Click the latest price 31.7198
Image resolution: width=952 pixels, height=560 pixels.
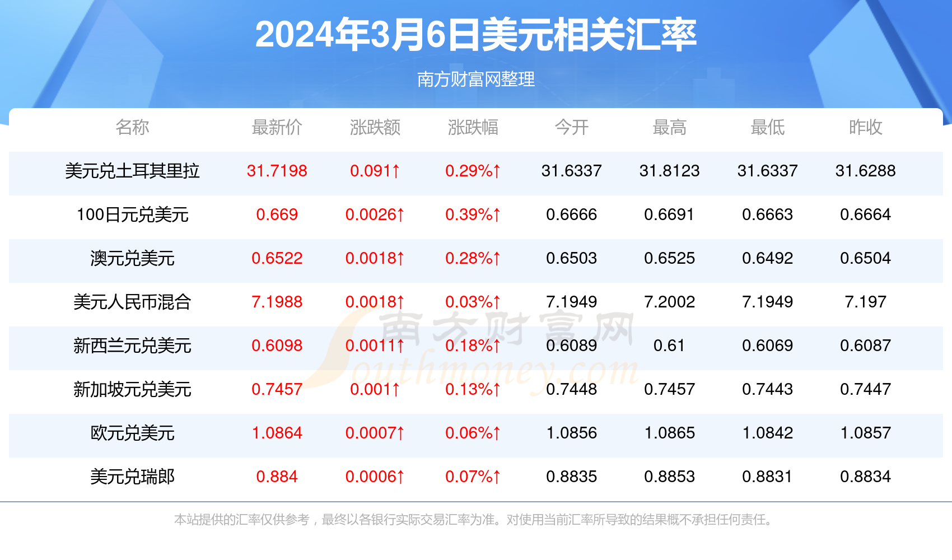(277, 171)
